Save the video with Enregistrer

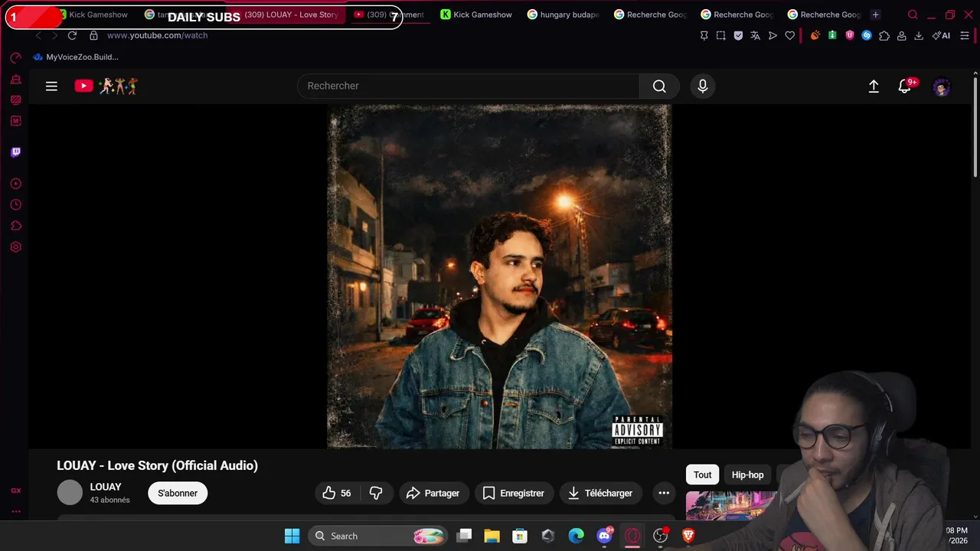pyautogui.click(x=513, y=494)
